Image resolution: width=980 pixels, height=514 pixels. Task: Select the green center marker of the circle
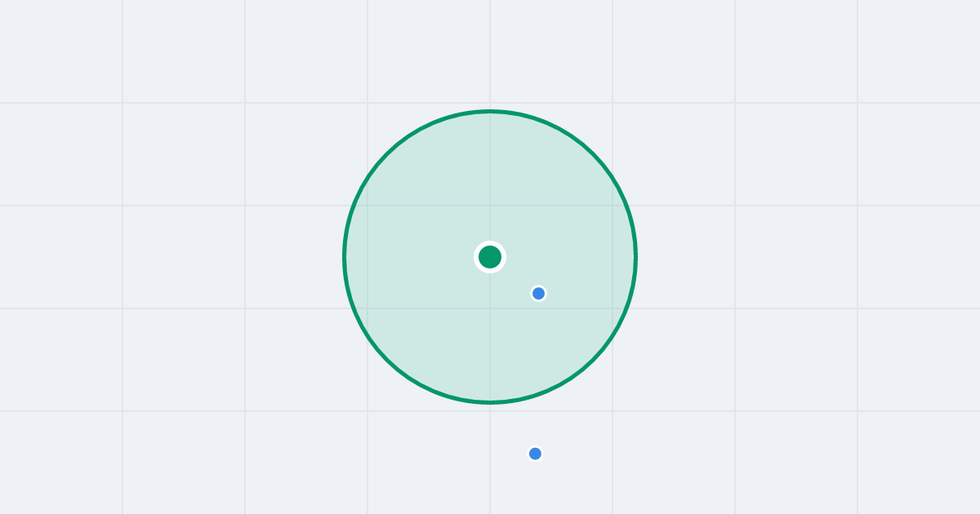point(490,257)
